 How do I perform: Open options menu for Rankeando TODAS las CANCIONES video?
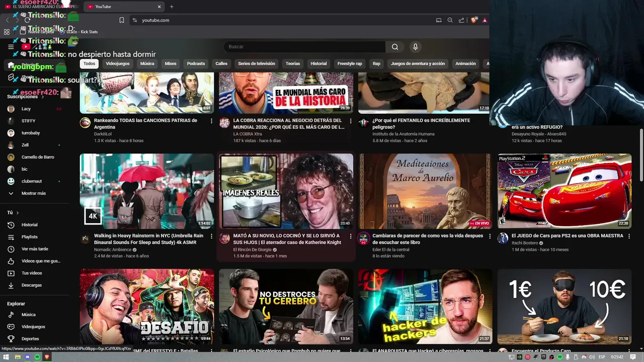coord(211,121)
